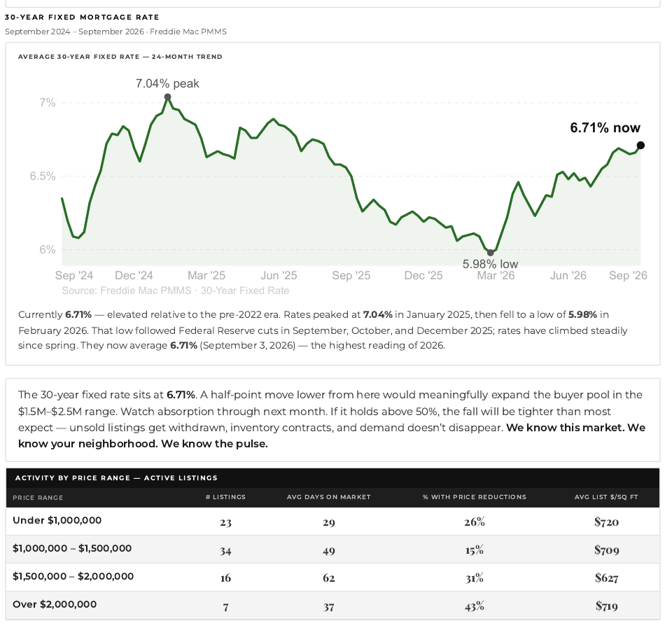
Task: Click the 43% price reductions cell
Action: [x=474, y=606]
